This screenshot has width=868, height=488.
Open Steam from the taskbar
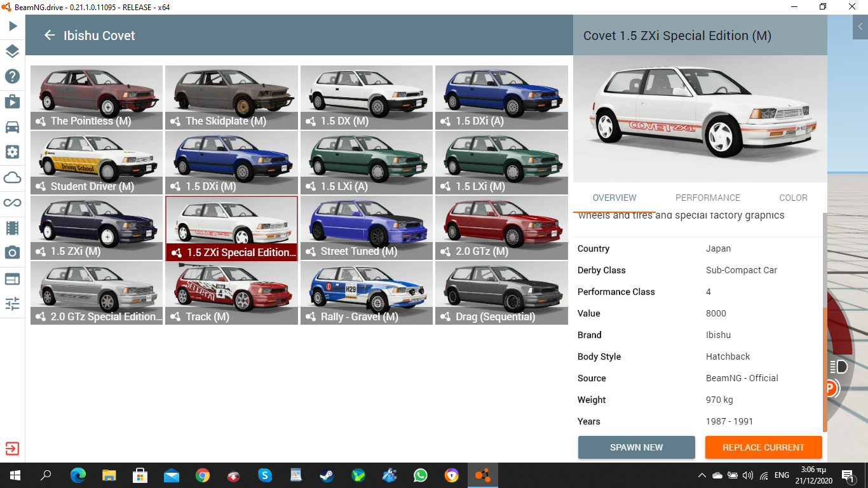(327, 475)
